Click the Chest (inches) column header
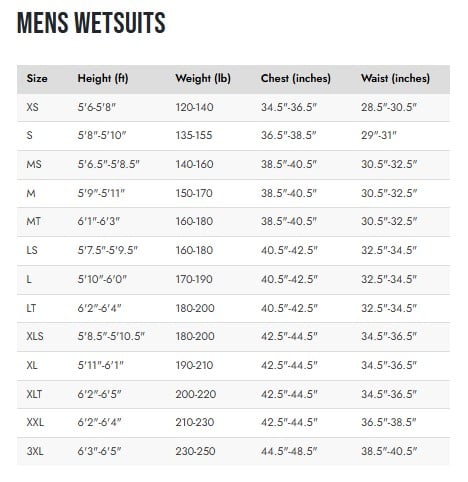Screen dimensions: 468x482 click(x=296, y=79)
